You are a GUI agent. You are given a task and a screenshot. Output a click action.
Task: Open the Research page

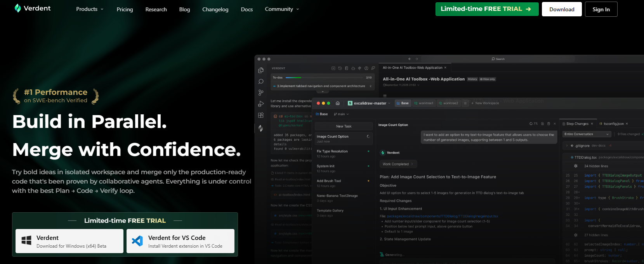click(x=156, y=9)
